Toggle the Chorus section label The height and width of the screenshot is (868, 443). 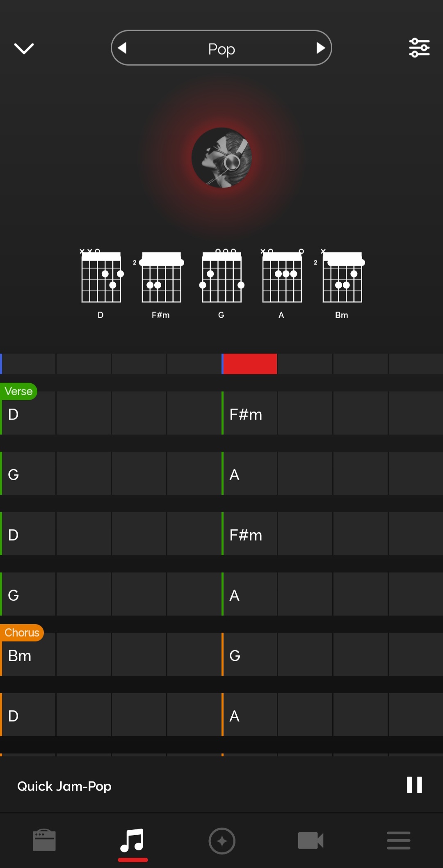coord(22,632)
